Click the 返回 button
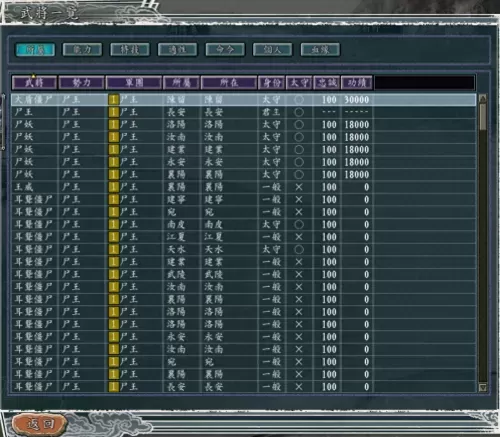The height and width of the screenshot is (437, 500). coord(40,424)
